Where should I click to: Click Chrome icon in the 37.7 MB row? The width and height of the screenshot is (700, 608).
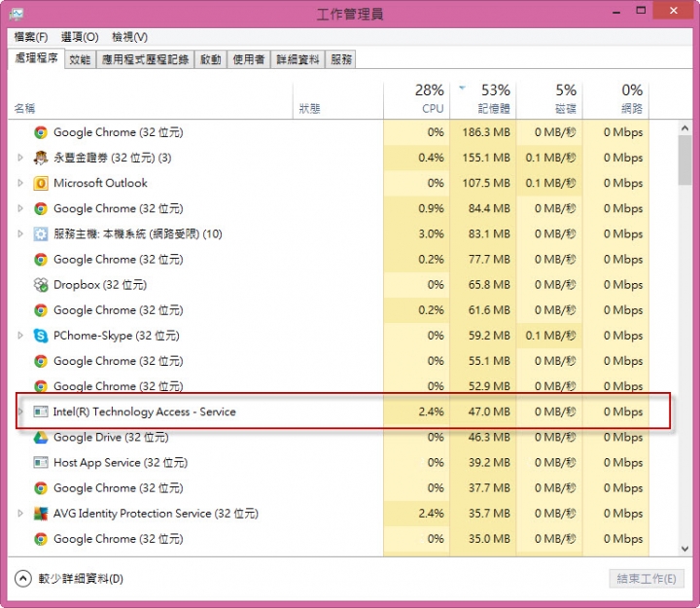click(41, 487)
